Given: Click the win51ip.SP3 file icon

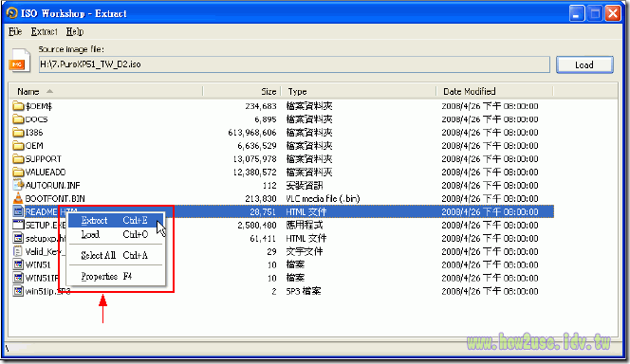Looking at the screenshot, I should pyautogui.click(x=18, y=291).
